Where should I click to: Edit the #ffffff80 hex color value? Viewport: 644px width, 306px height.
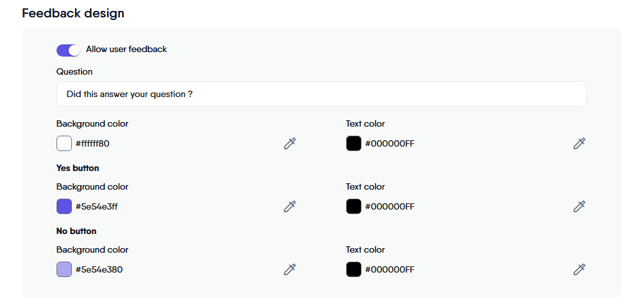(92, 143)
